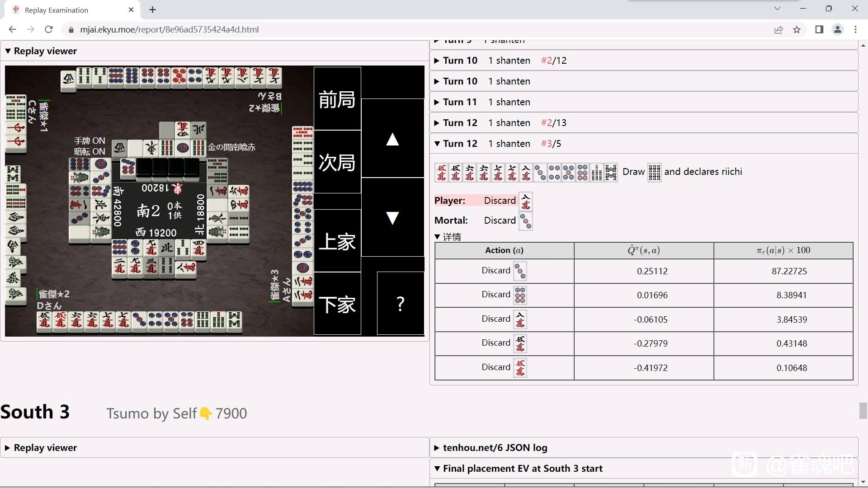Open the browser side panel icon
The height and width of the screenshot is (488, 868).
pos(819,29)
